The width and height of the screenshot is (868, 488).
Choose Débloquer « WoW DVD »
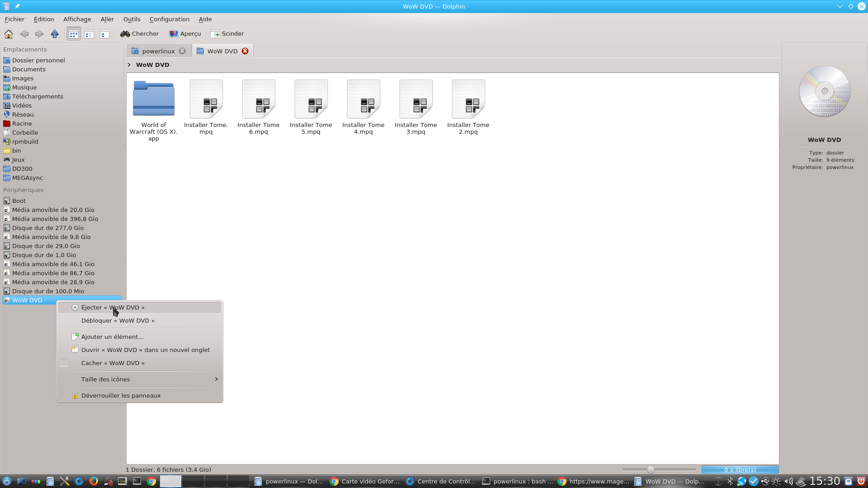click(140, 320)
